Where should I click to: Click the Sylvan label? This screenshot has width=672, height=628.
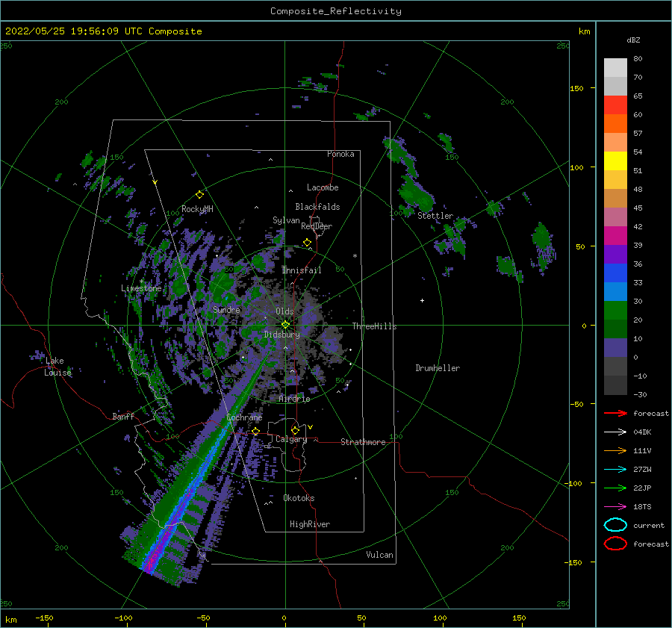286,220
